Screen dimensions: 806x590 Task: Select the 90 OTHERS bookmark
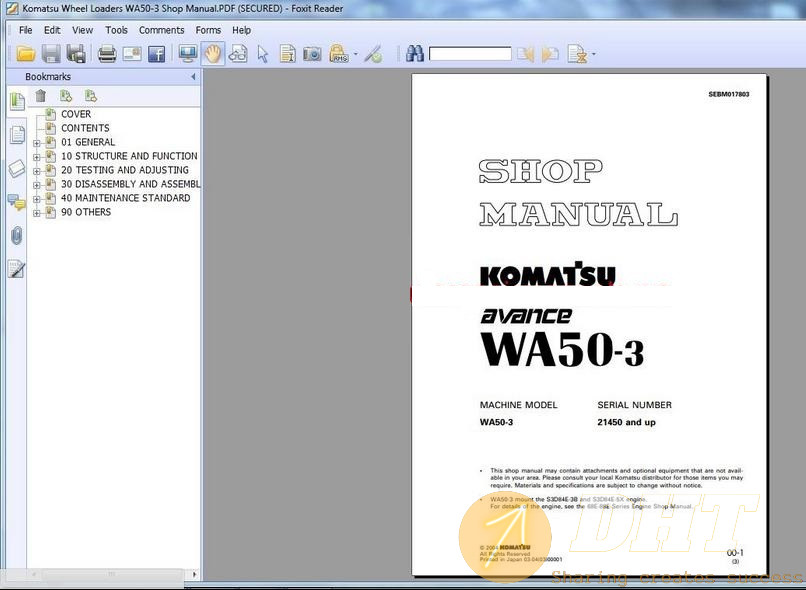(86, 212)
